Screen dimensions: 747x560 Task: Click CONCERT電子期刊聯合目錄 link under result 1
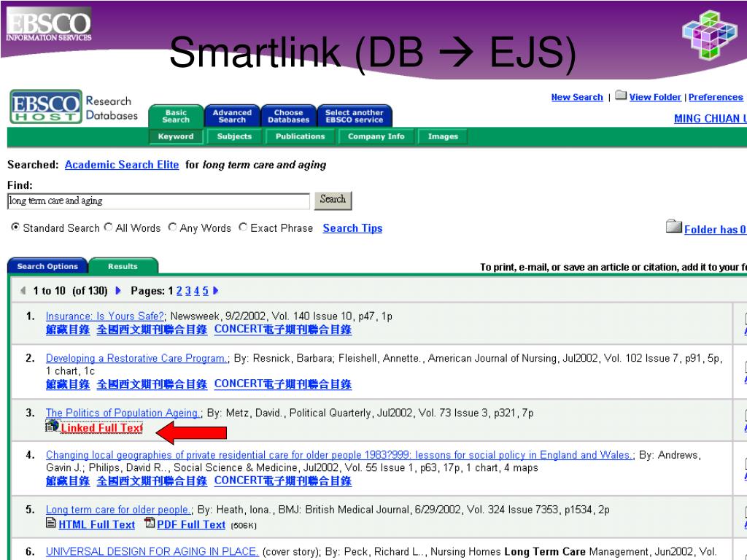click(x=283, y=330)
